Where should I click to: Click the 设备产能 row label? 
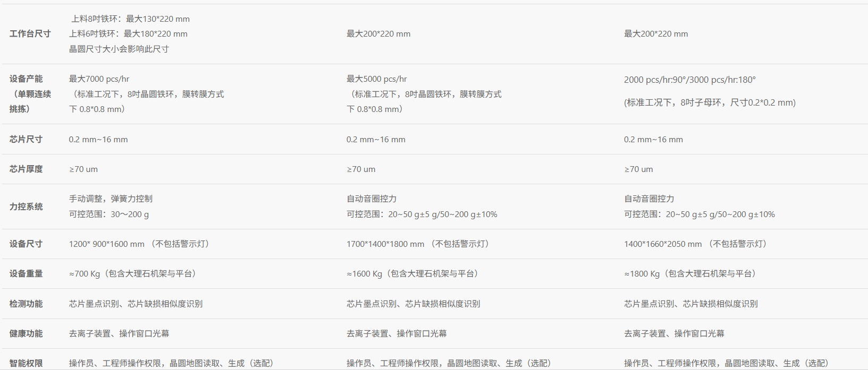[x=26, y=79]
